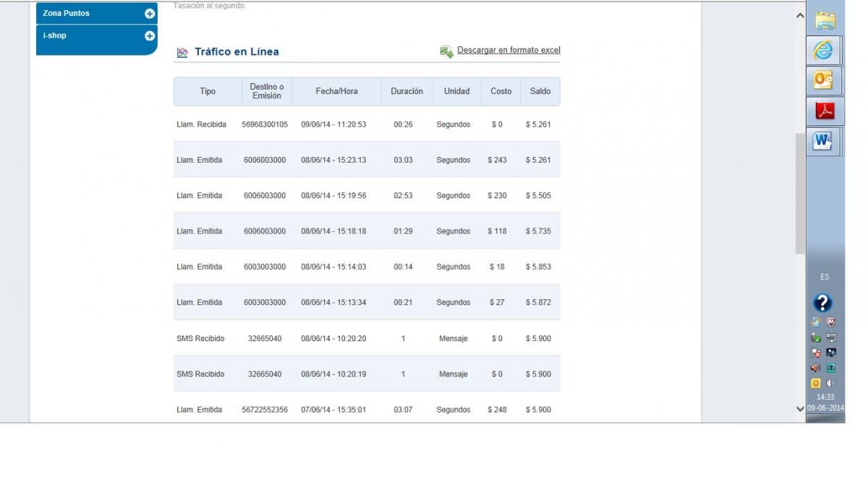This screenshot has width=868, height=488.
Task: Click the Unidad column header
Action: coord(456,91)
